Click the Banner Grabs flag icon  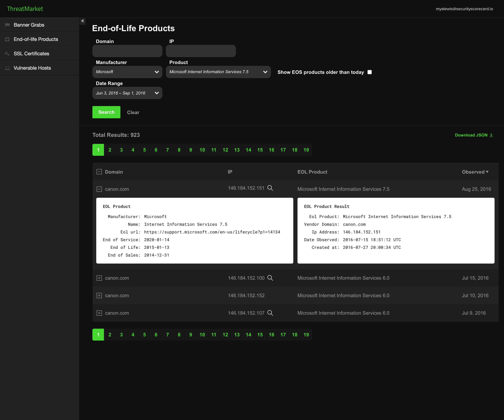[7, 25]
